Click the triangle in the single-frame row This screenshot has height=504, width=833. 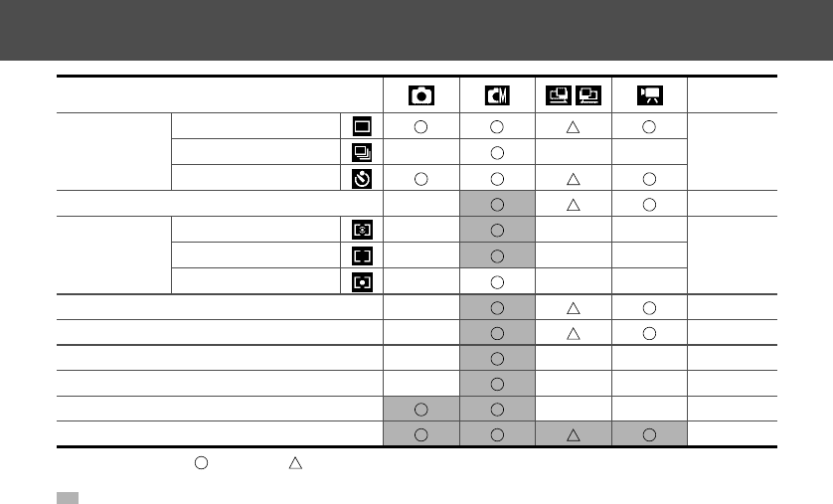(575, 127)
